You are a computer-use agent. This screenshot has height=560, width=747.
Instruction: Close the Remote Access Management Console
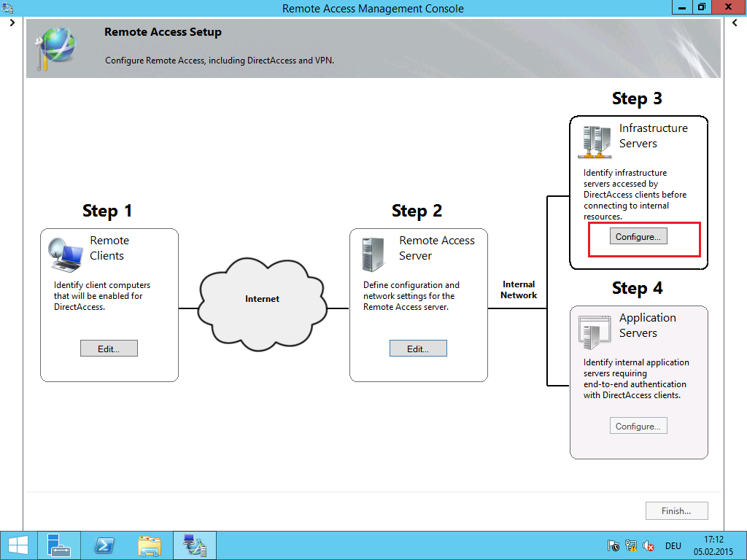tap(729, 7)
